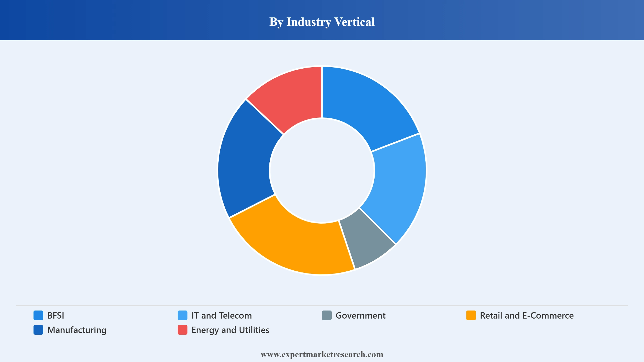Toggle the Retail and E-Commerce legend label
The height and width of the screenshot is (362, 644).
[527, 315]
